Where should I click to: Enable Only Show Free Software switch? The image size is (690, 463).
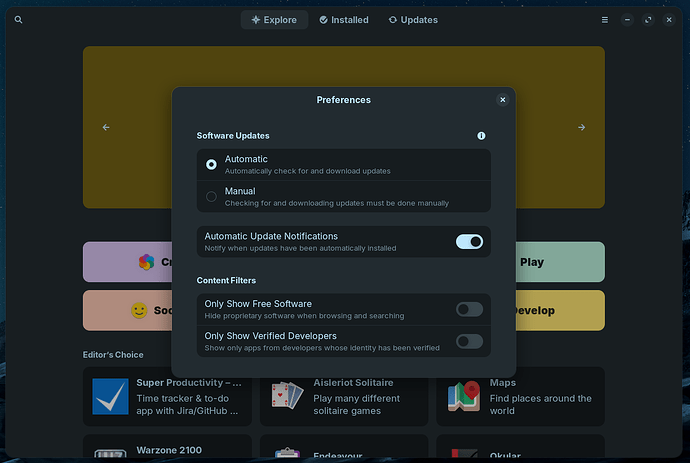pyautogui.click(x=469, y=309)
